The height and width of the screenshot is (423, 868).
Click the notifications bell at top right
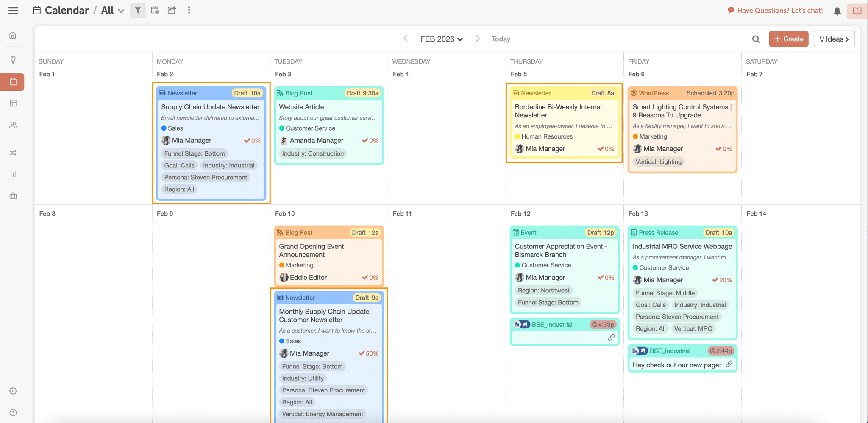click(x=837, y=10)
